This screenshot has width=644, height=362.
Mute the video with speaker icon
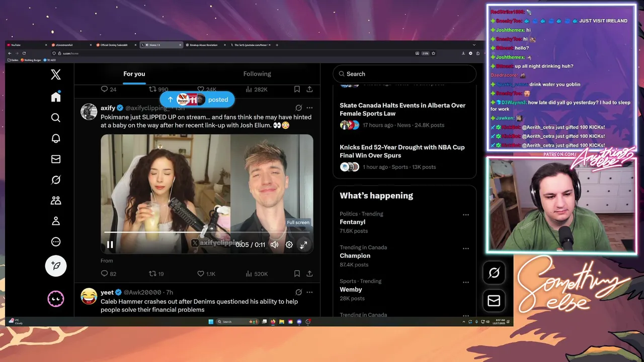pyautogui.click(x=274, y=245)
